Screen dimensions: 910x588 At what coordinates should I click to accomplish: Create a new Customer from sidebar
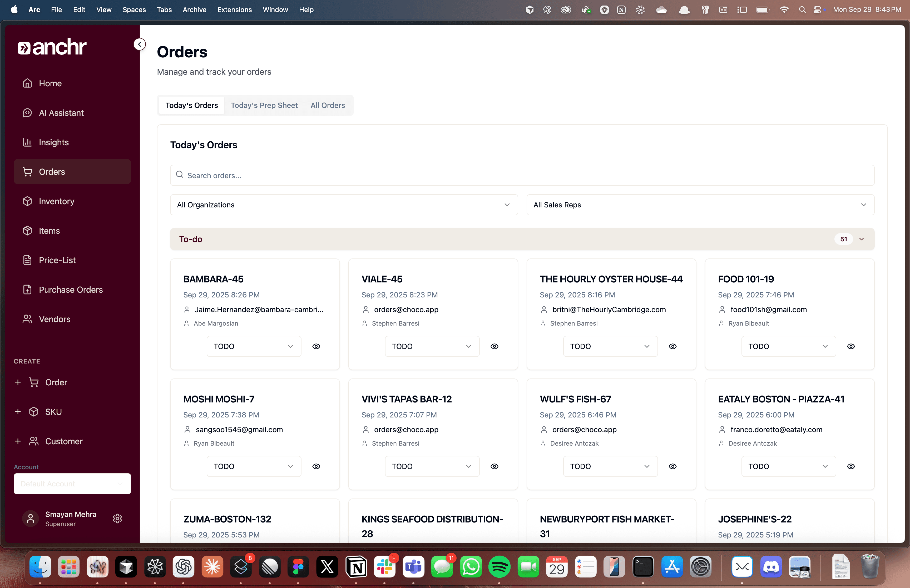[x=63, y=441]
